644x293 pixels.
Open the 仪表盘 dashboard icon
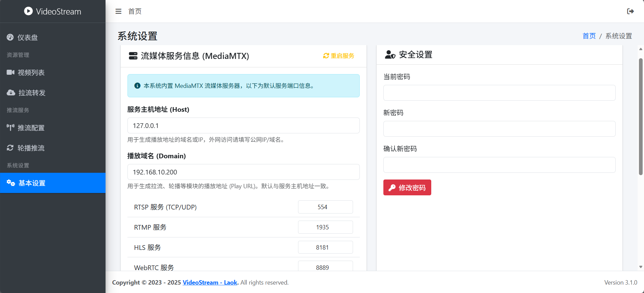point(10,37)
